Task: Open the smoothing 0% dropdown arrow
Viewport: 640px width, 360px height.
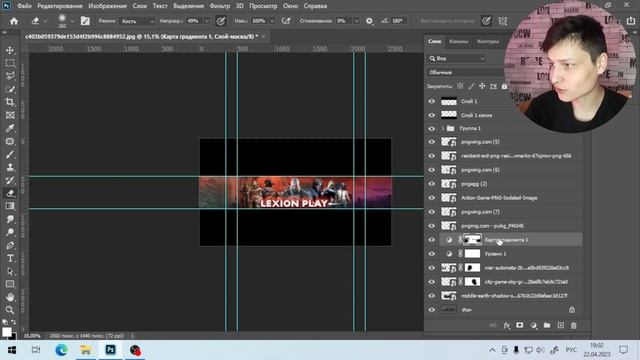Action: [x=356, y=21]
